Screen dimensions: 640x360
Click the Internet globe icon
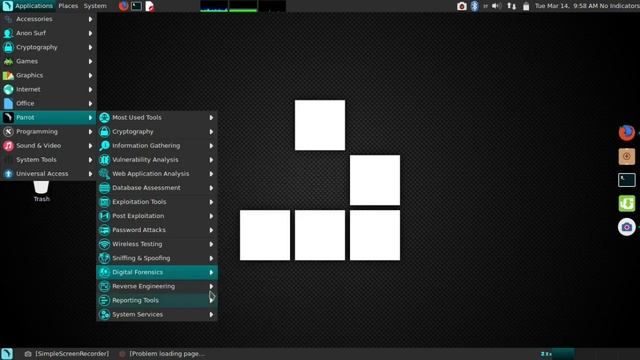click(8, 89)
